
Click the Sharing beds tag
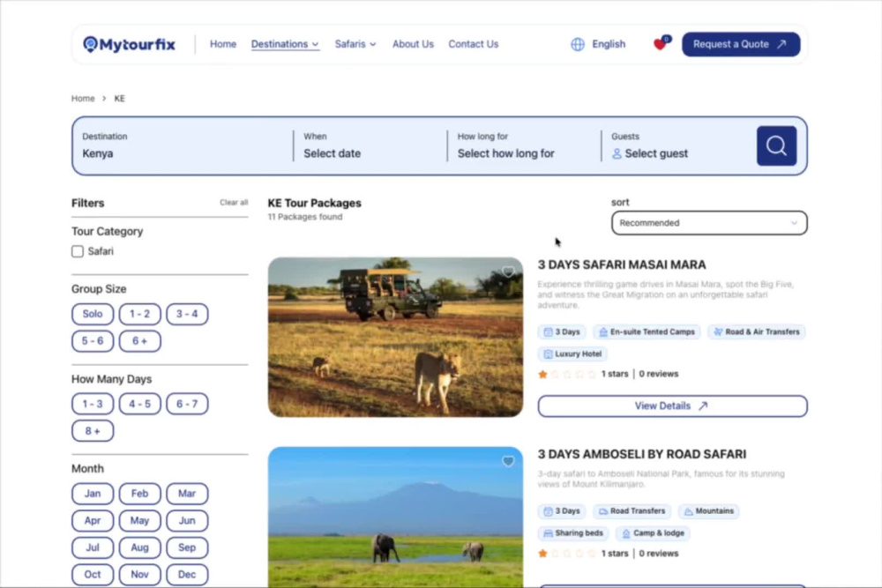[573, 533]
